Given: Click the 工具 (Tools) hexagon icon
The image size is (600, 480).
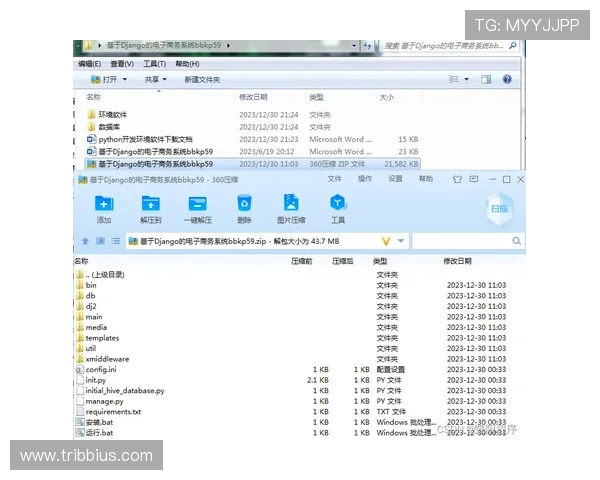Looking at the screenshot, I should (x=338, y=202).
